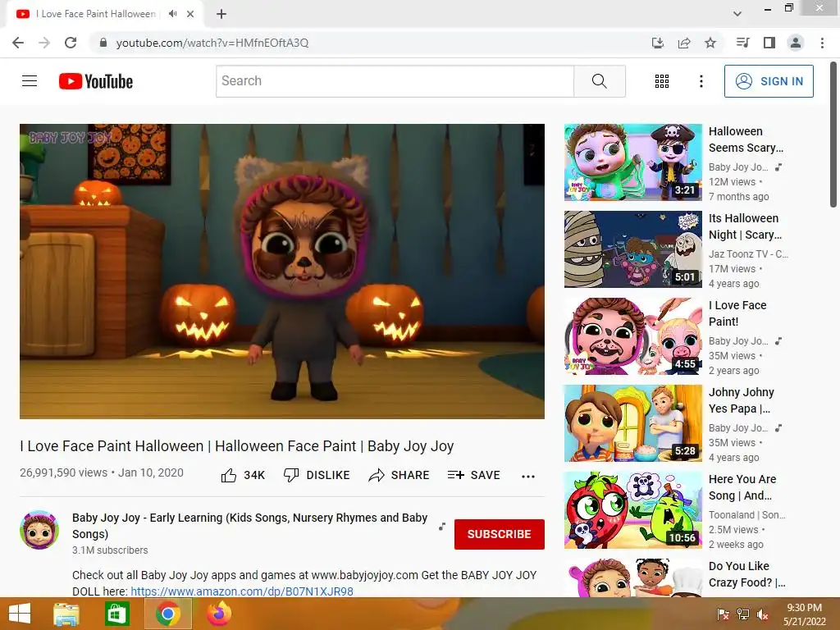The height and width of the screenshot is (630, 840).
Task: Open Microsoft Store from taskbar
Action: coord(116,614)
